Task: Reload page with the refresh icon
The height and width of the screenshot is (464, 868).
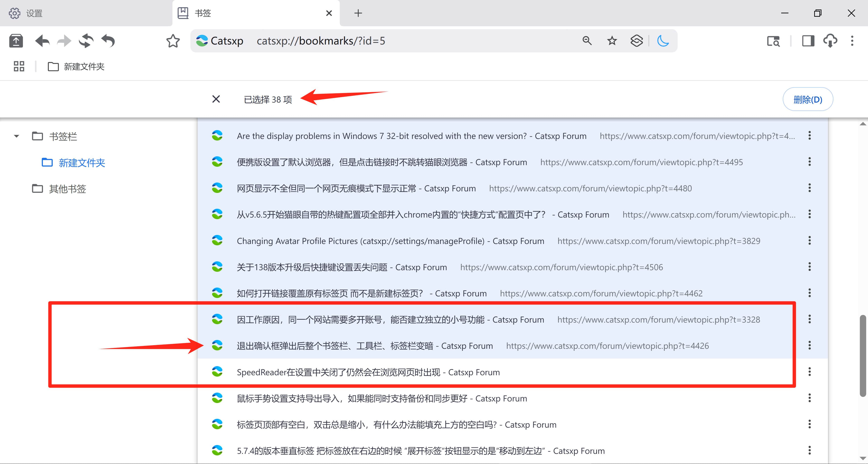Action: tap(86, 41)
